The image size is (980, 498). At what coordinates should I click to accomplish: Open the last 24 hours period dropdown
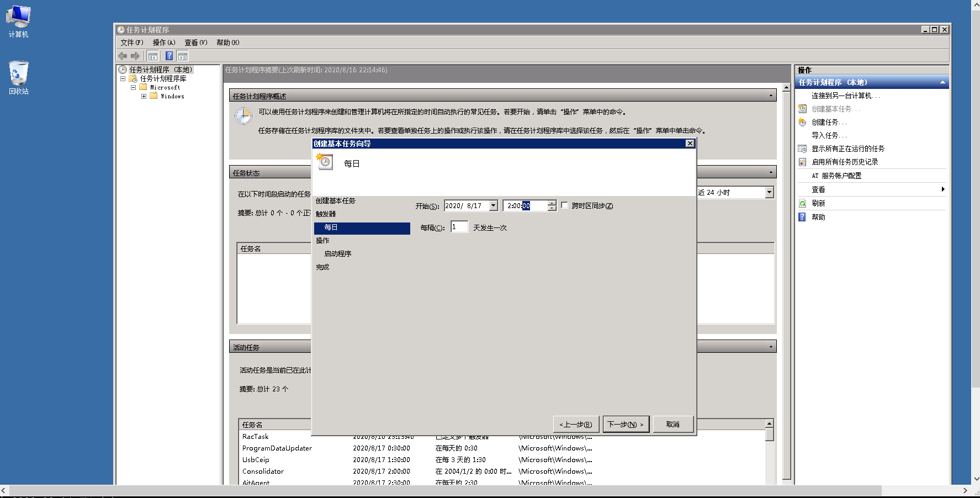(x=769, y=192)
